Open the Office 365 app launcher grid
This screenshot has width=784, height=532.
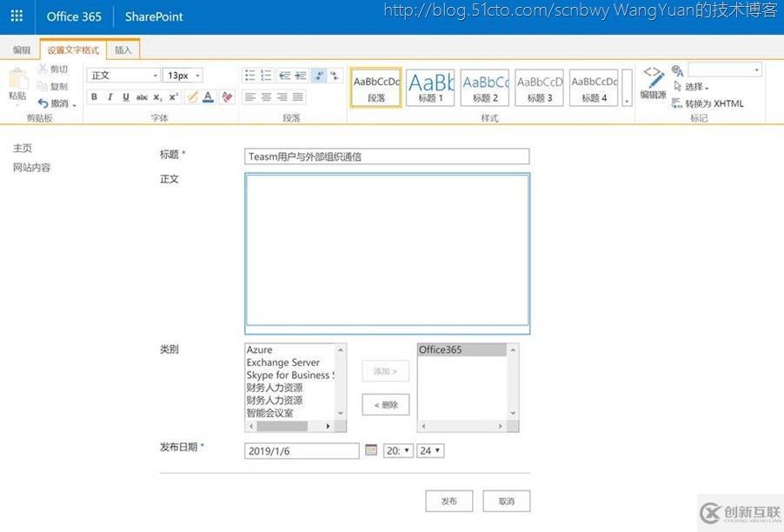pyautogui.click(x=17, y=16)
